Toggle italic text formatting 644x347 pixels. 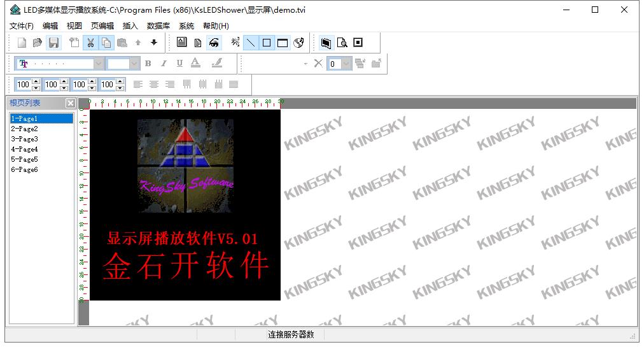click(164, 64)
